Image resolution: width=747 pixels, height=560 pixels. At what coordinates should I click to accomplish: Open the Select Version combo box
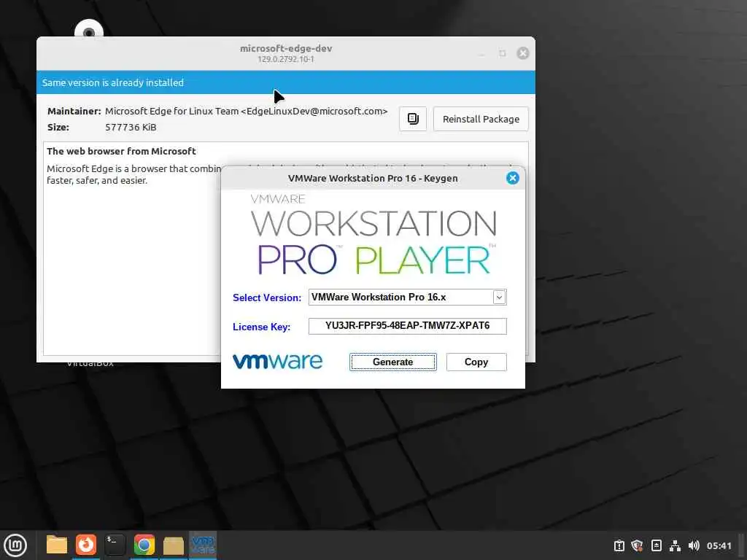407,297
